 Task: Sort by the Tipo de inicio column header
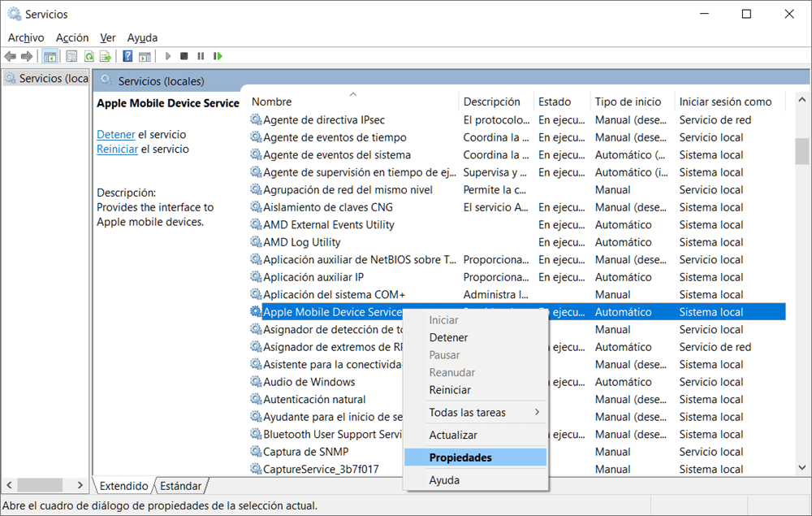[633, 102]
